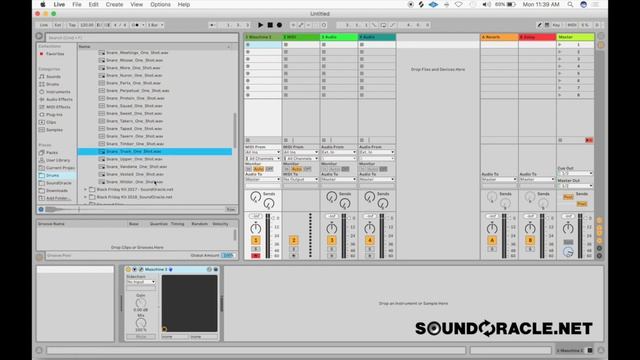The image size is (640, 360).
Task: Open track 1 Audio To Master dropdown
Action: tap(262, 179)
